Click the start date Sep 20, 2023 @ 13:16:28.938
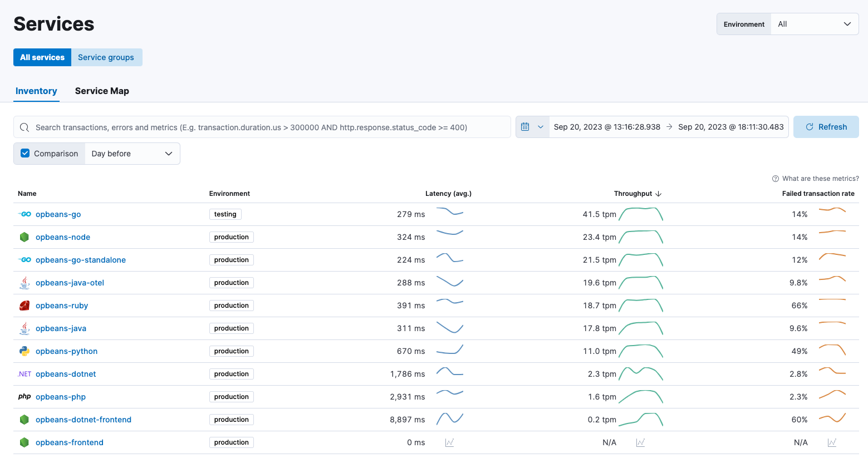Viewport: 868px width, 458px height. [x=607, y=127]
